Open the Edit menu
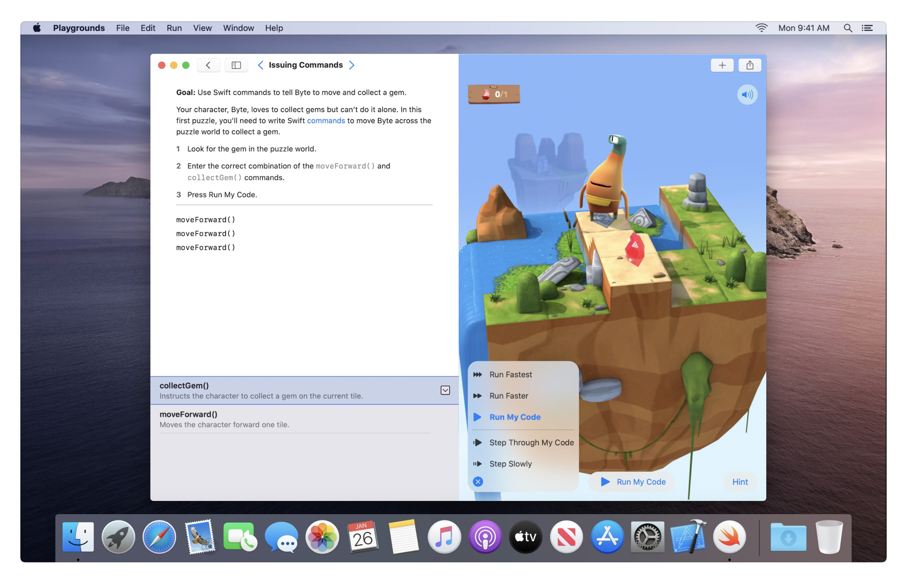This screenshot has height=588, width=922. [x=148, y=28]
